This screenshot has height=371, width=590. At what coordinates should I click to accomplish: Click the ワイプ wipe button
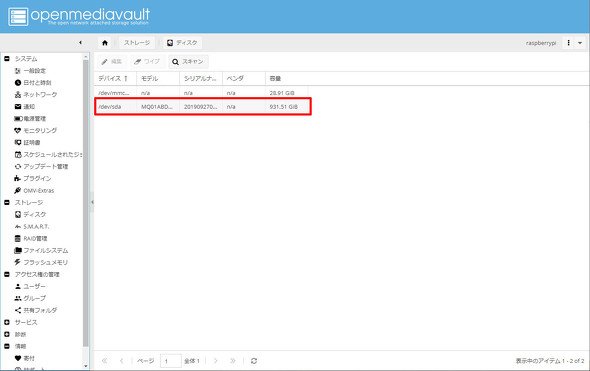click(148, 62)
